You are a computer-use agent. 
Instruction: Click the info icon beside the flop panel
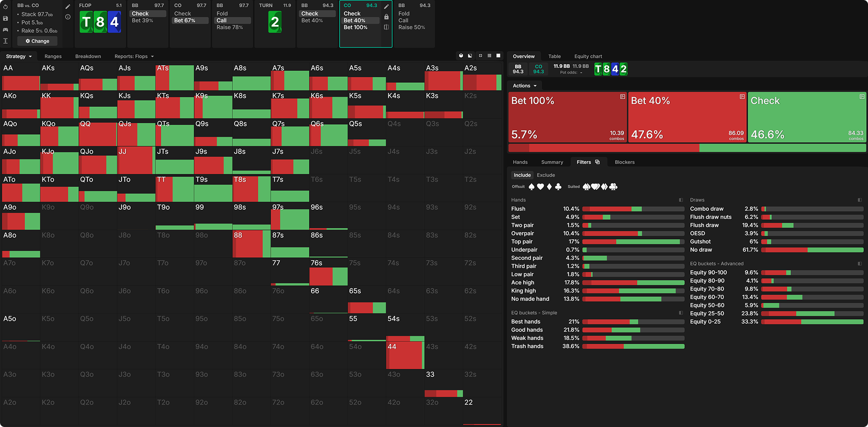point(68,17)
